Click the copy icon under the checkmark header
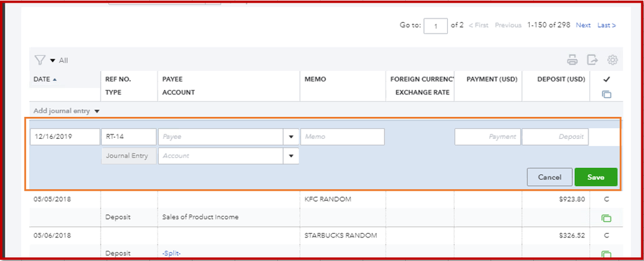 (606, 94)
